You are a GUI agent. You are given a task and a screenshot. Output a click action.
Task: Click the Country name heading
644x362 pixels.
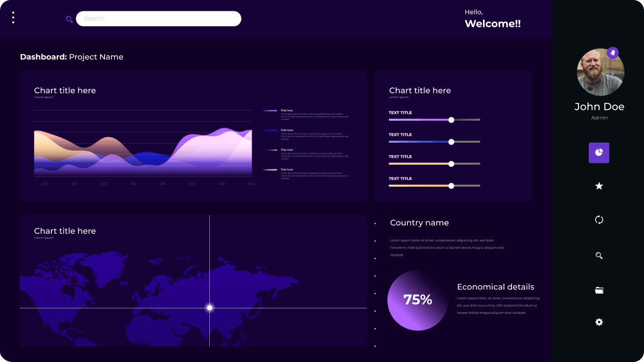coord(419,223)
